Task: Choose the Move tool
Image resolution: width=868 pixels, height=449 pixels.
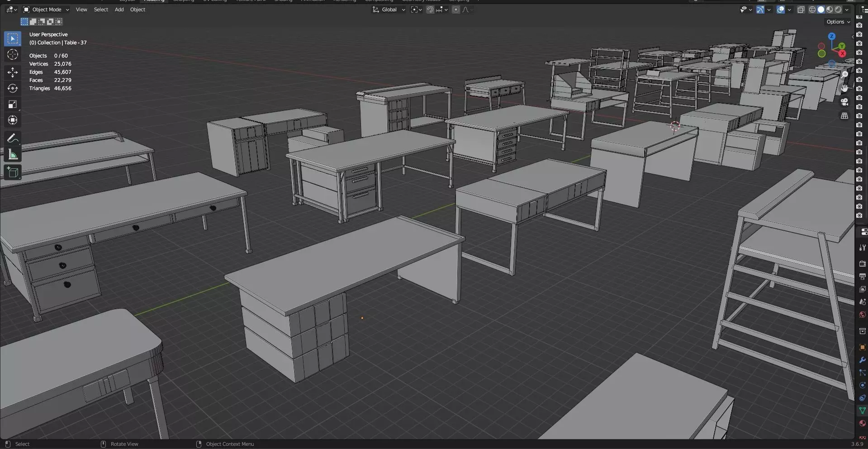Action: pyautogui.click(x=13, y=72)
